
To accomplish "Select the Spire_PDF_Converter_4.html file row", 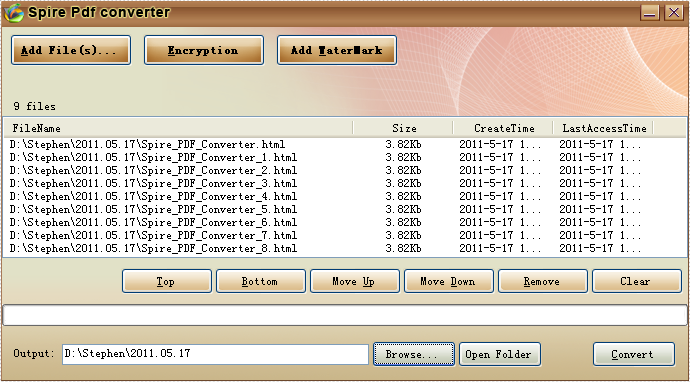I will pos(345,196).
